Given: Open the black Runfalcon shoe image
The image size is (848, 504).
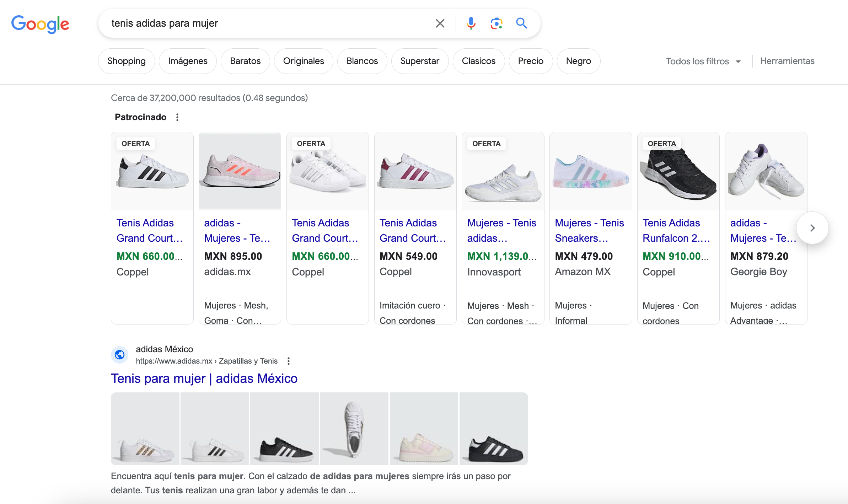Looking at the screenshot, I should (678, 172).
